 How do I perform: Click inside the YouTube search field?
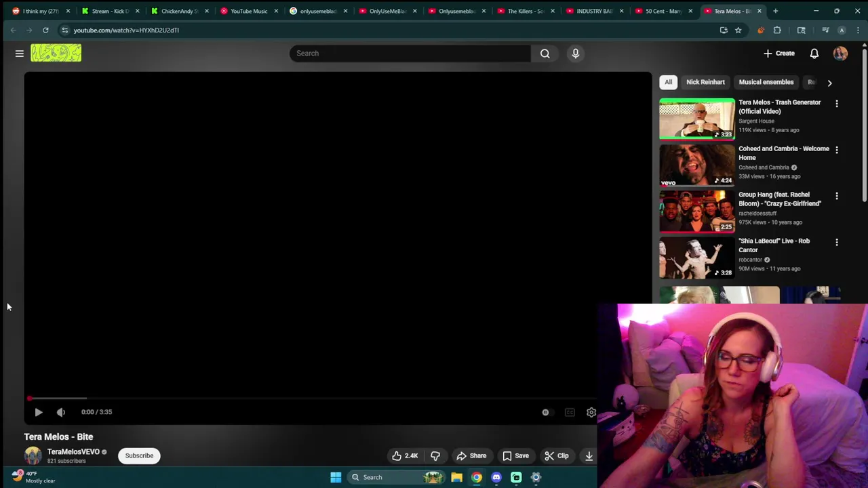coord(410,54)
